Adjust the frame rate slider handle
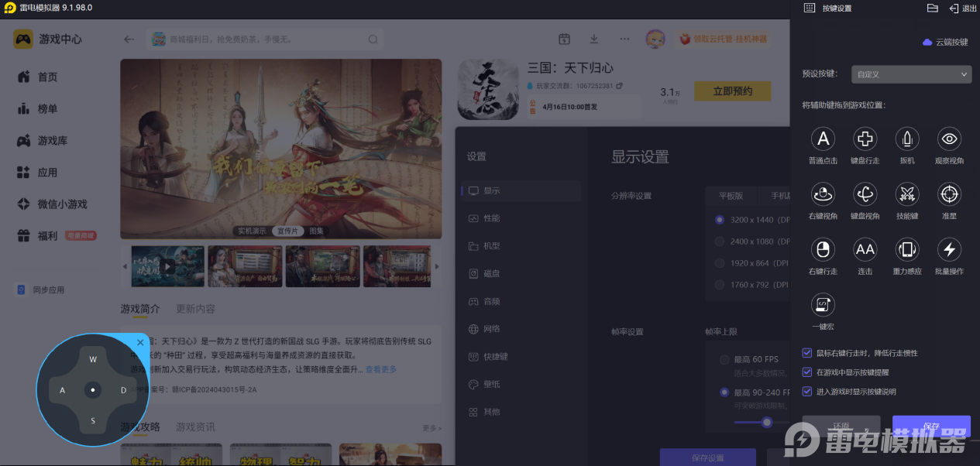The image size is (980, 466). [x=767, y=422]
